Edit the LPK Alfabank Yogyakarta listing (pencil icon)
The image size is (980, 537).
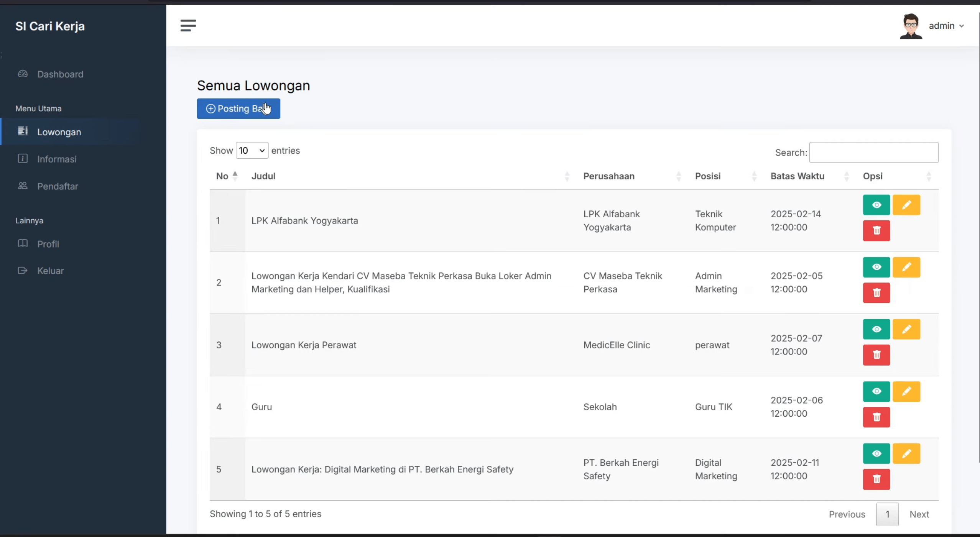point(906,205)
